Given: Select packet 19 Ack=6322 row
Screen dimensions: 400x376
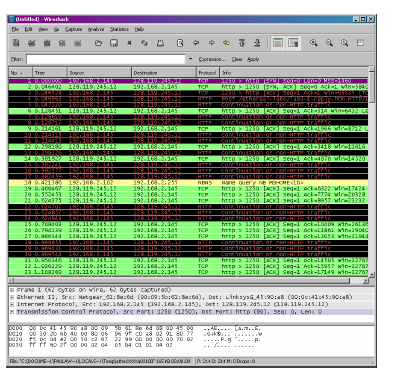Looking at the screenshot, I should coord(188,189).
